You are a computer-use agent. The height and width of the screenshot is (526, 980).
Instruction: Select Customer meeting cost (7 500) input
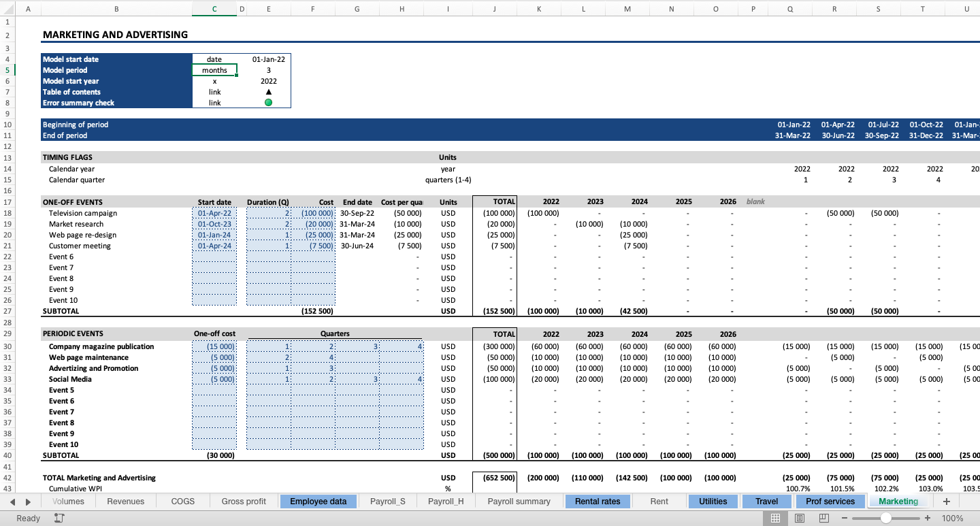(x=313, y=246)
